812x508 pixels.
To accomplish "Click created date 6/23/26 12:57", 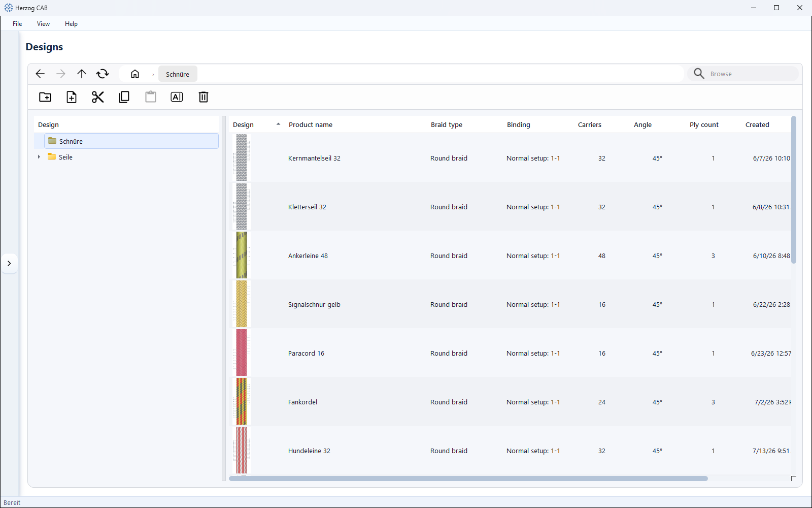I will click(x=771, y=353).
